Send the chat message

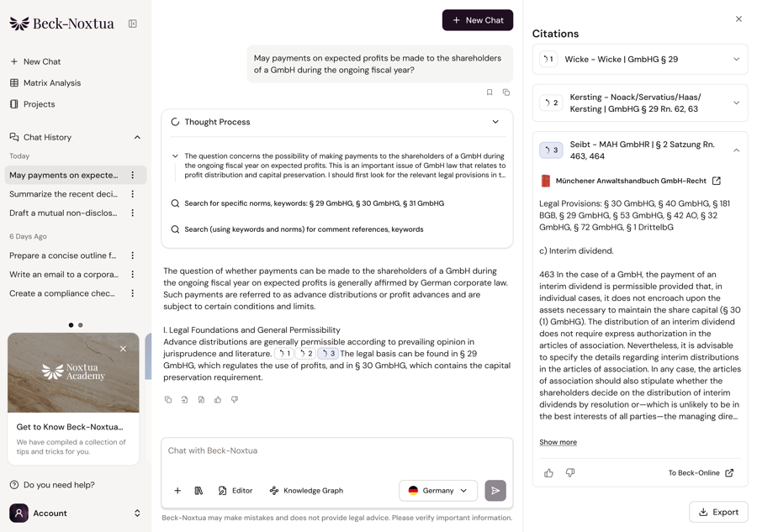(x=495, y=491)
